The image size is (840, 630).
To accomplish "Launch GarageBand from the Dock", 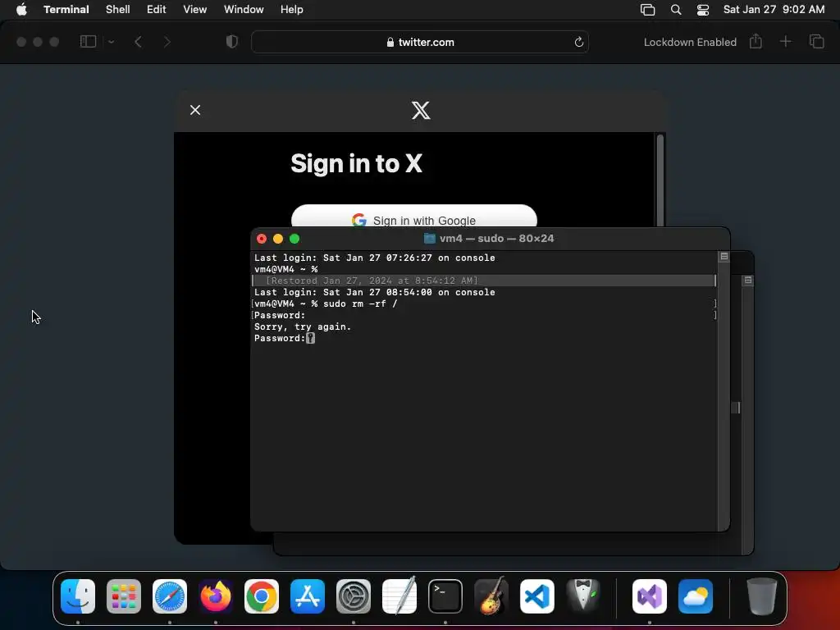I will tap(491, 596).
